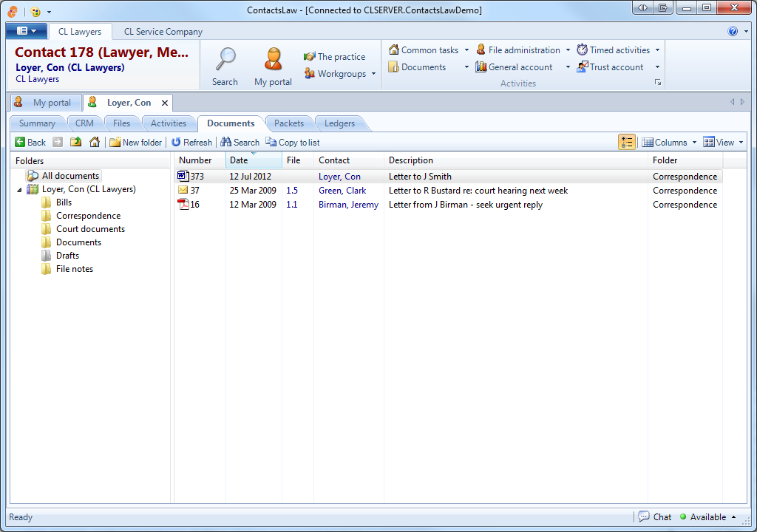Click the Common tasks house icon

[394, 50]
